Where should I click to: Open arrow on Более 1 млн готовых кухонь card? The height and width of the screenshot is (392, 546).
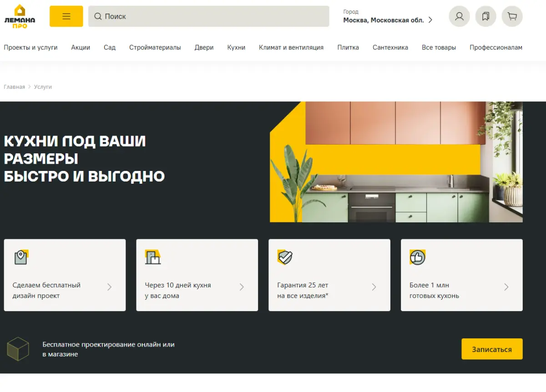pos(506,287)
